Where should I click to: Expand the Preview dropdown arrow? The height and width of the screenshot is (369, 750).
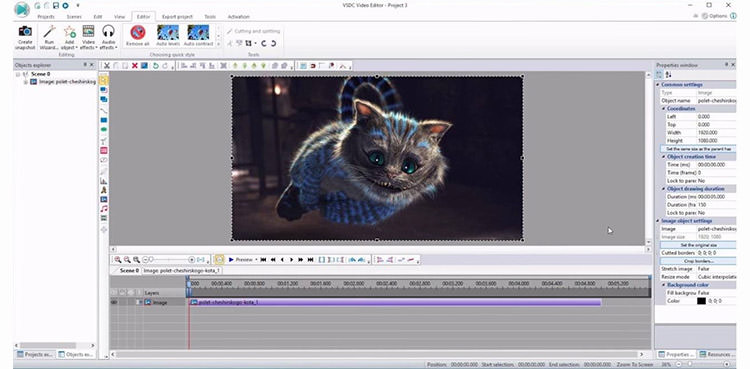(x=256, y=260)
